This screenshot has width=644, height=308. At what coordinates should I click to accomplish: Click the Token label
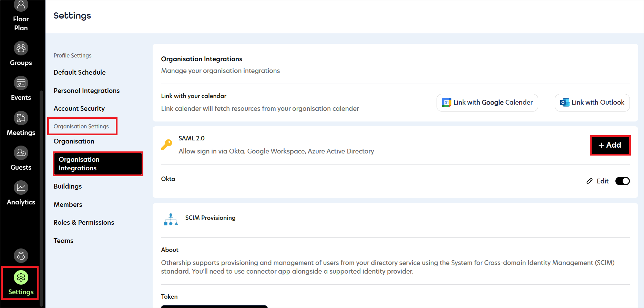(169, 297)
